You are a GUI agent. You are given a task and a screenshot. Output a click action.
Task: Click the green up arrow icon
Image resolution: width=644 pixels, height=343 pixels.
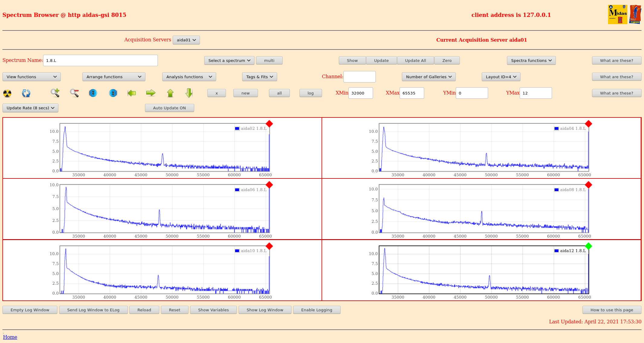tap(170, 93)
